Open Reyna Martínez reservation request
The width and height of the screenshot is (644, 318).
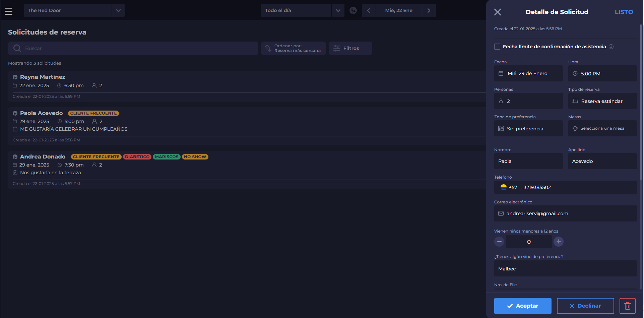click(x=247, y=86)
